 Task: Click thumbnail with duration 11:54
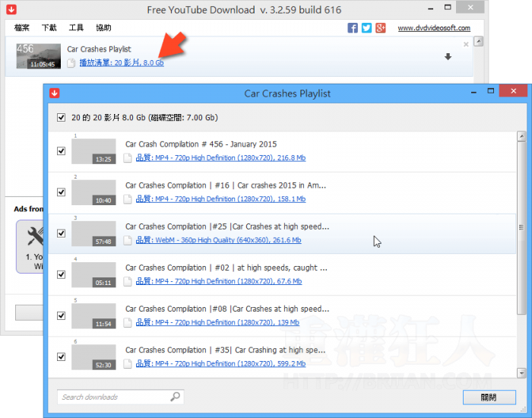click(x=93, y=316)
